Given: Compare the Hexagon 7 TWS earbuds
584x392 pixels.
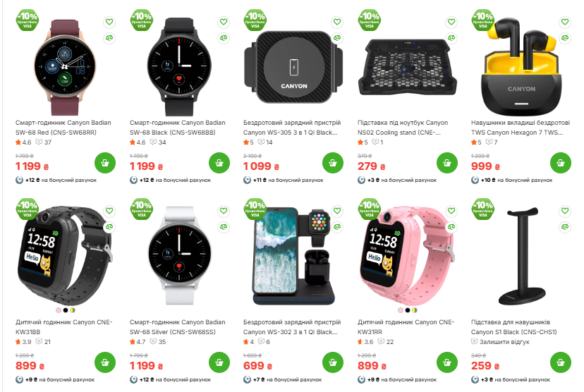Looking at the screenshot, I should pyautogui.click(x=565, y=38).
